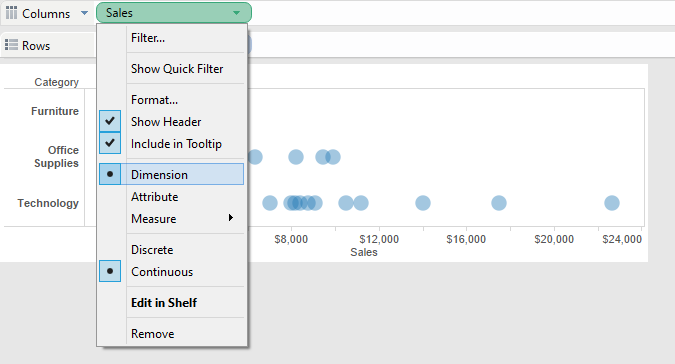Image resolution: width=675 pixels, height=364 pixels.
Task: Expand the Measure submenu arrow
Action: pyautogui.click(x=231, y=218)
